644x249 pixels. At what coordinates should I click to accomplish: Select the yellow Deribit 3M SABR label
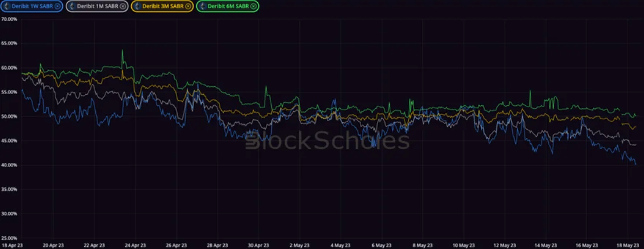tap(163, 6)
